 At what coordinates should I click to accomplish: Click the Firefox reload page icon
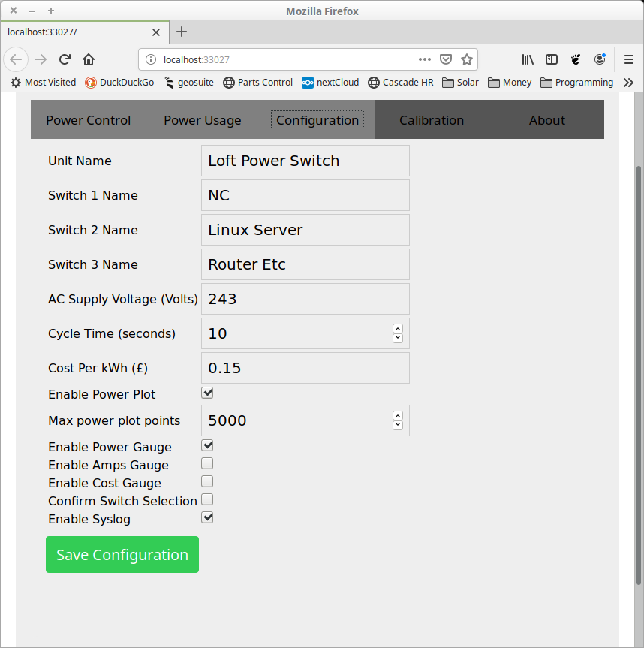click(65, 59)
